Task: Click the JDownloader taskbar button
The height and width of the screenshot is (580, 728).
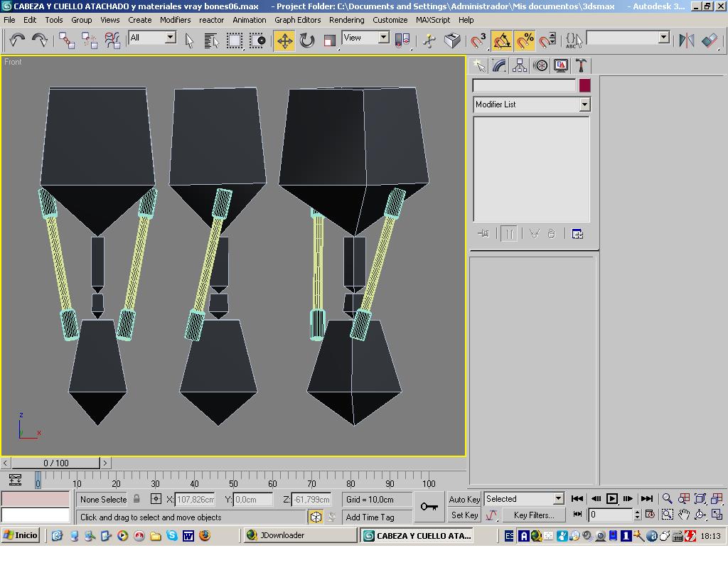Action: (x=299, y=536)
